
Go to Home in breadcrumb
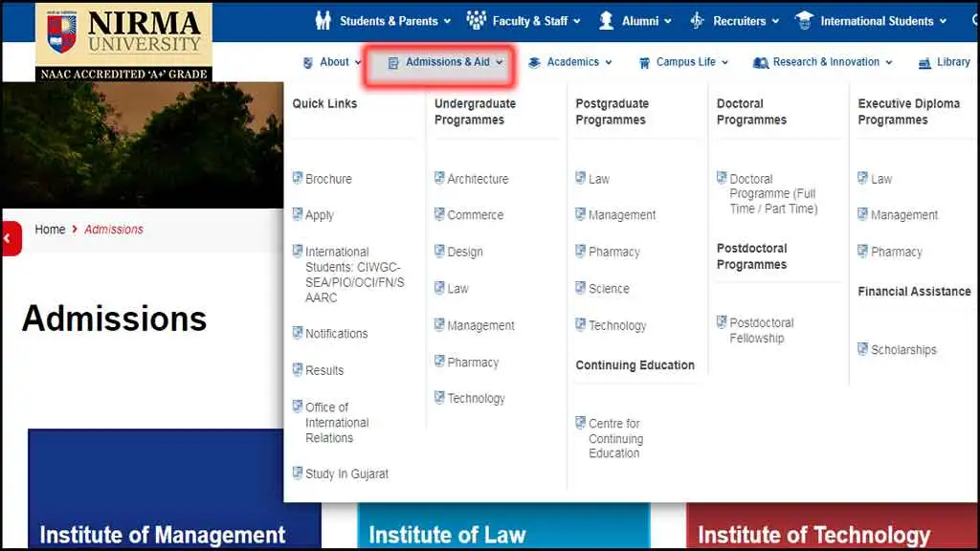(x=50, y=230)
